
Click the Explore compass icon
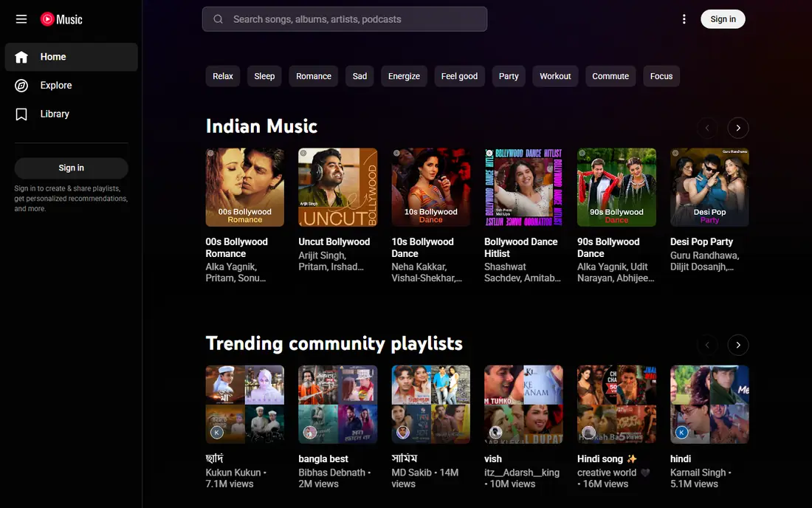(x=21, y=86)
